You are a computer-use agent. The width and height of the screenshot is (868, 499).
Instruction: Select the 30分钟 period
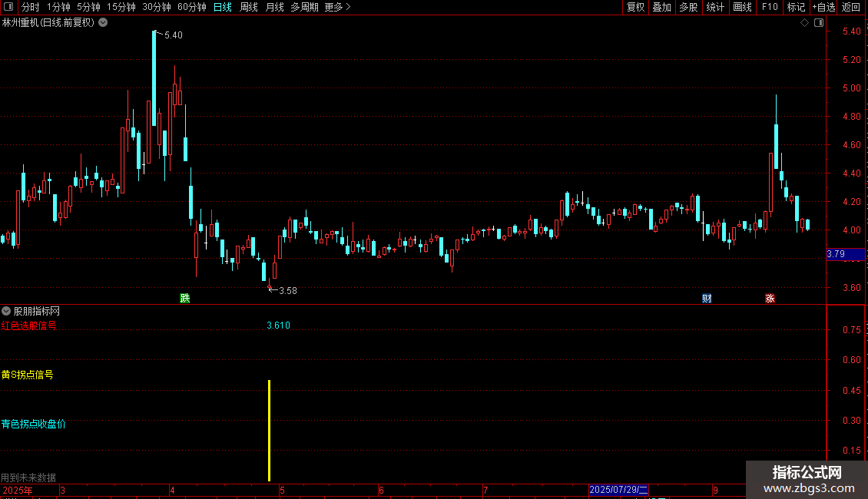(x=157, y=7)
